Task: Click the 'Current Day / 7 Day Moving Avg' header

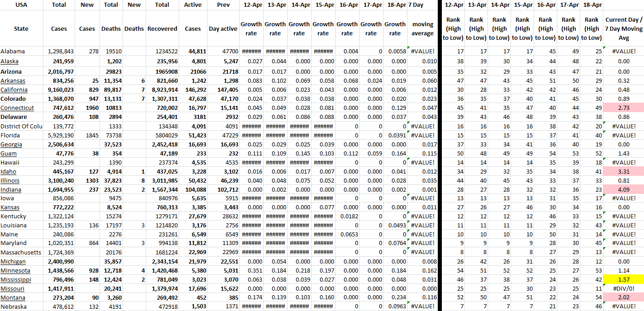Action: click(x=624, y=28)
